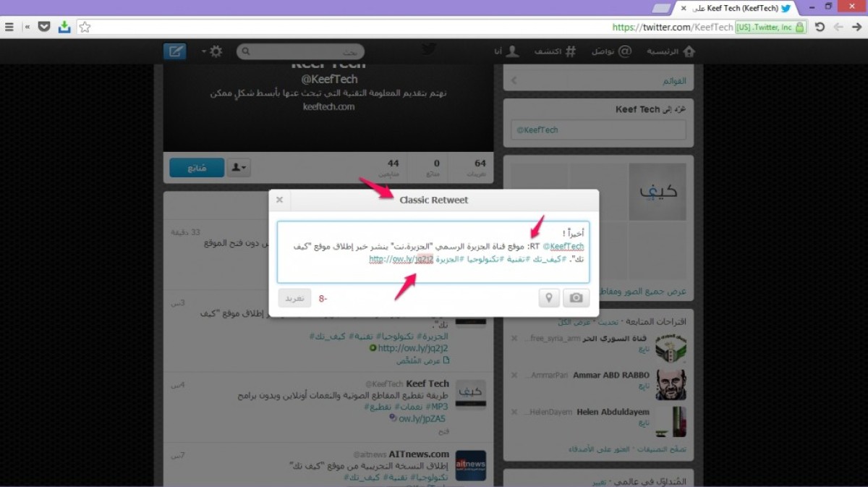Click the @KeefTech tweet-to input box
Image resolution: width=868 pixels, height=487 pixels.
597,130
